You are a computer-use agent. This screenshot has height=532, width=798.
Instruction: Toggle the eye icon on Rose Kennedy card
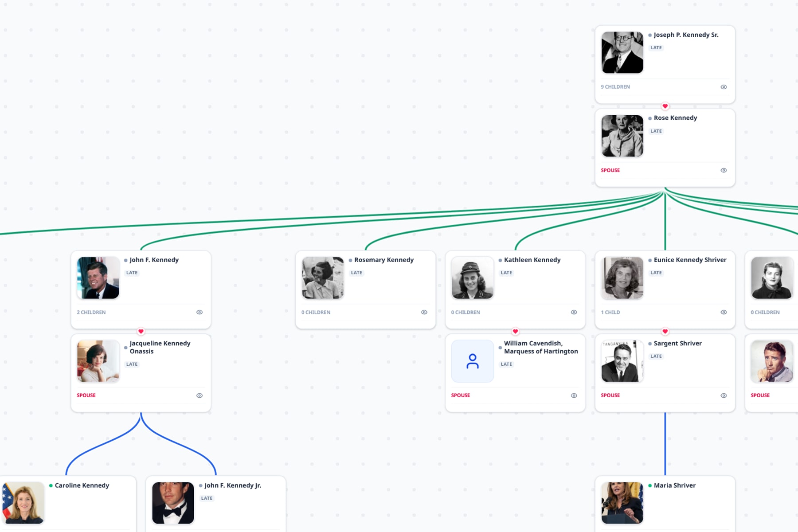point(724,170)
